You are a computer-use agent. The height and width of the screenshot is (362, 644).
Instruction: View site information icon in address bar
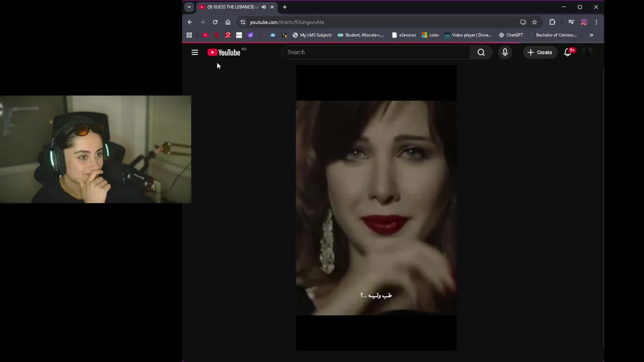tap(243, 22)
